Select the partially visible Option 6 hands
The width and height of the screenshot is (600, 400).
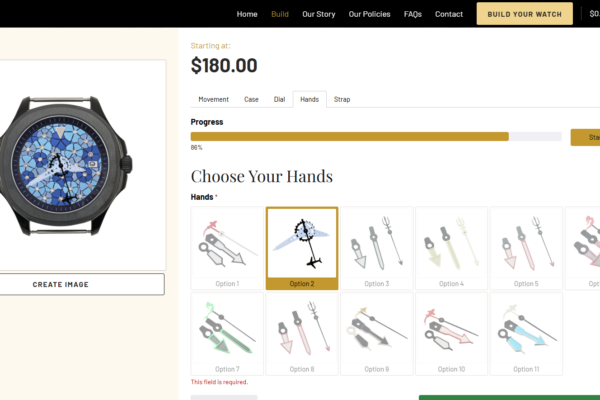(x=583, y=248)
